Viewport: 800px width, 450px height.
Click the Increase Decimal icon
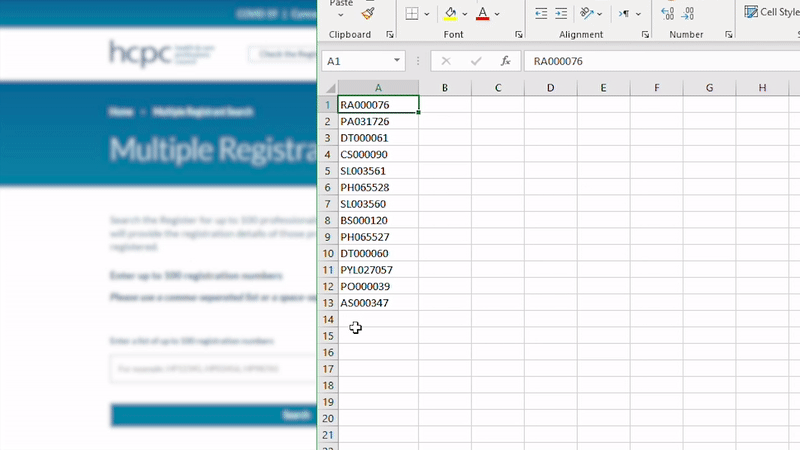pyautogui.click(x=667, y=13)
